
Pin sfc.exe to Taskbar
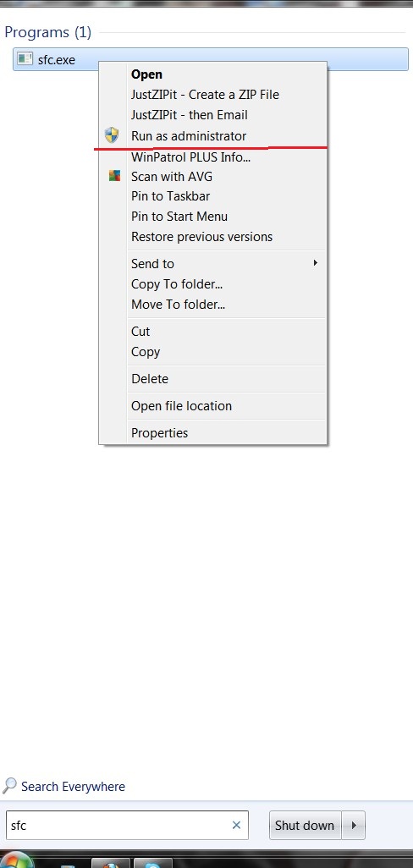tap(170, 196)
